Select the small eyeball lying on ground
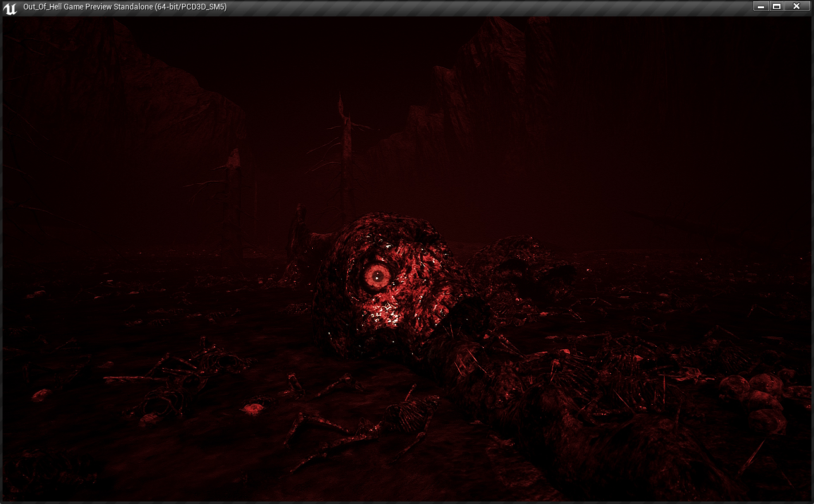The width and height of the screenshot is (814, 504). pos(253,409)
